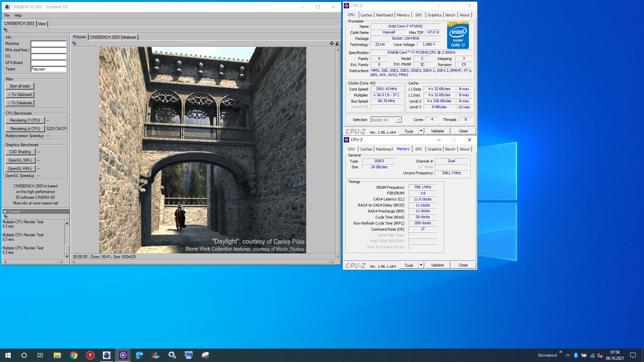Open the Help menu in CINEBENCH
Screen dimensions: 644x362
[x=18, y=15]
